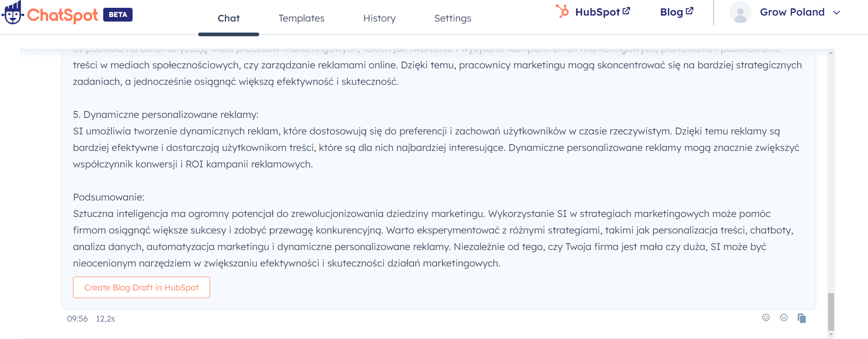Image resolution: width=868 pixels, height=339 pixels.
Task: Click the chat scrollbar thumb
Action: point(831,311)
